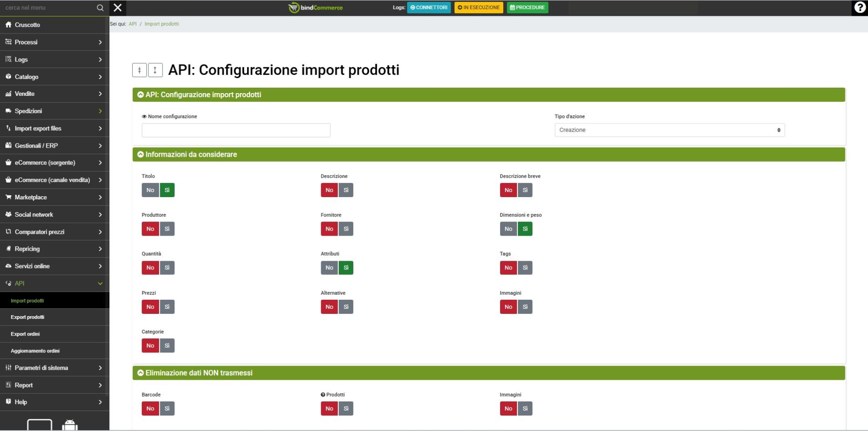Collapse the Informazioni da considerare section

[141, 155]
